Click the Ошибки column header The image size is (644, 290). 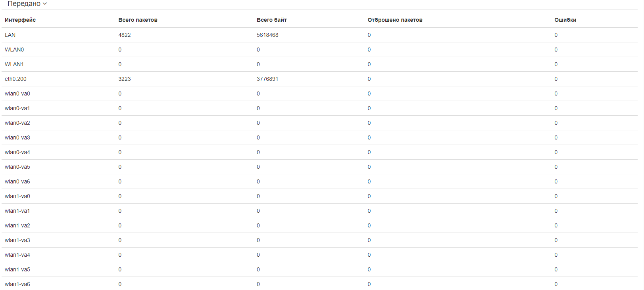(x=565, y=20)
